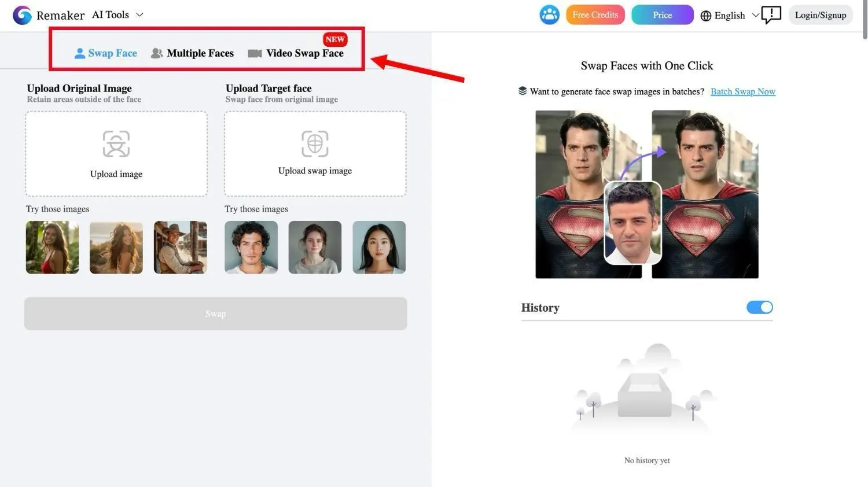Click the two-people icon beside Multiple Faces

click(x=156, y=53)
